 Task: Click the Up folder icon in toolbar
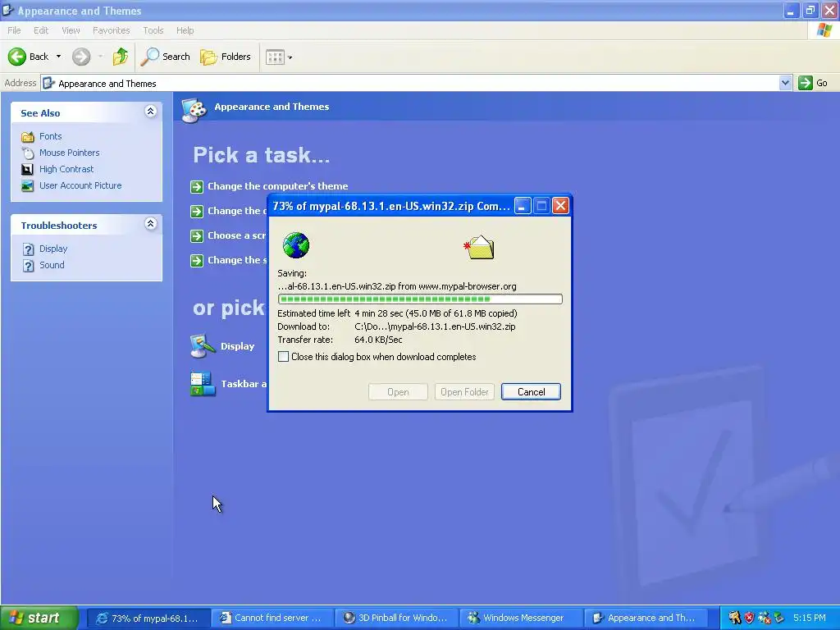(121, 57)
